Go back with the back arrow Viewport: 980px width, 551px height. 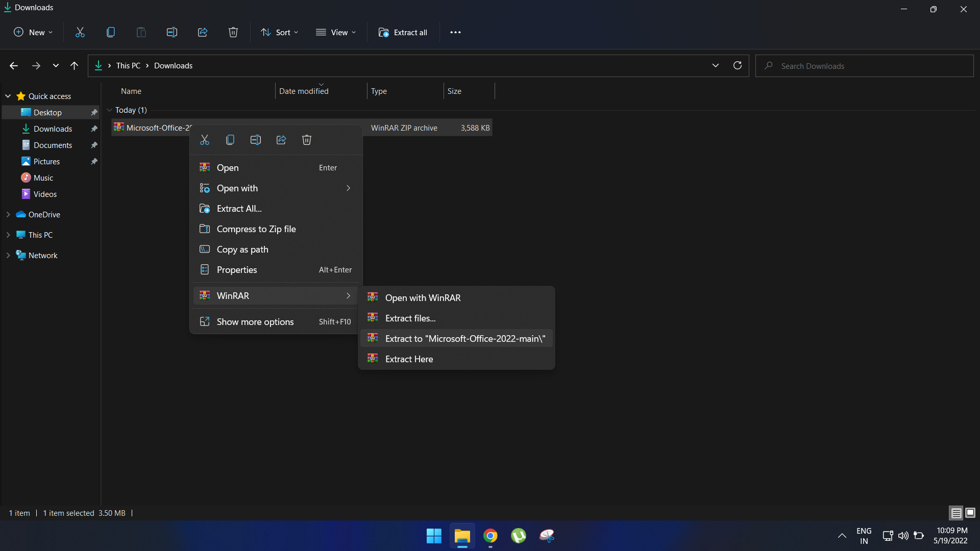click(x=14, y=66)
